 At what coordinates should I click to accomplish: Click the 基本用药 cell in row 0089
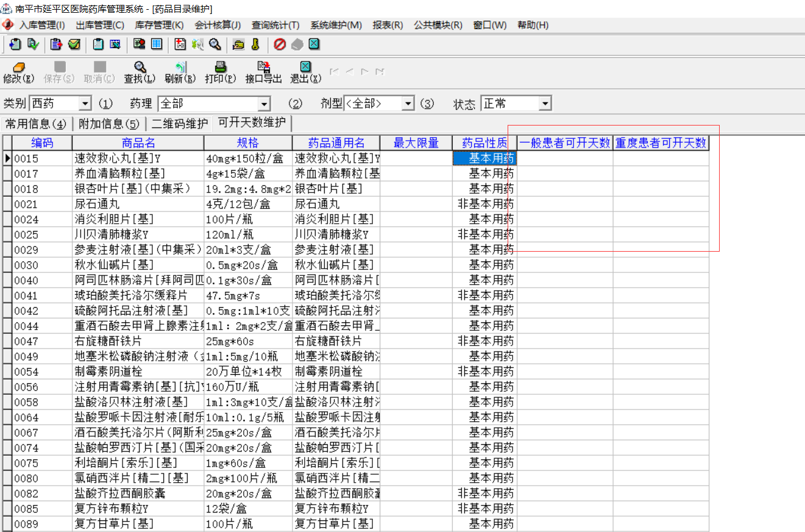click(484, 524)
